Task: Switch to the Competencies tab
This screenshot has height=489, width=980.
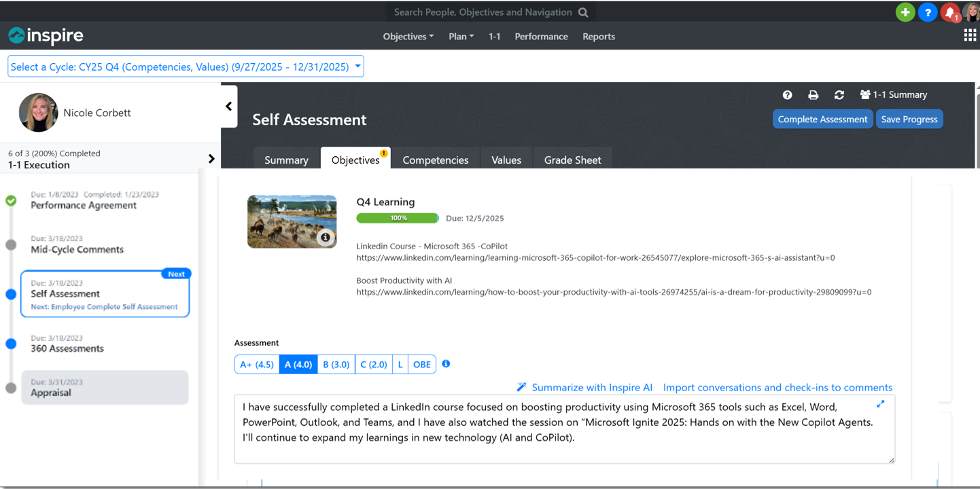Action: [435, 160]
